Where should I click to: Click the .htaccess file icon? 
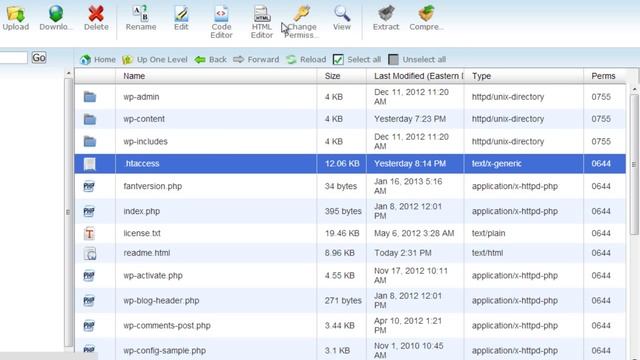pos(90,164)
